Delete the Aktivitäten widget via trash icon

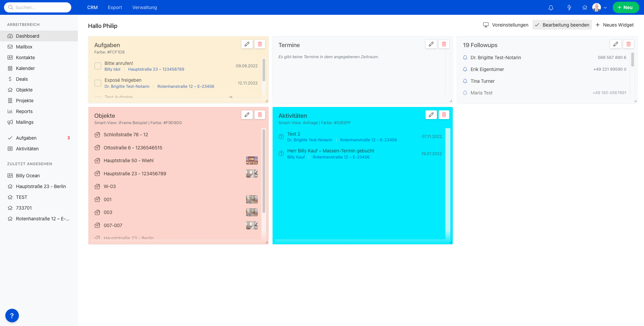click(x=444, y=115)
